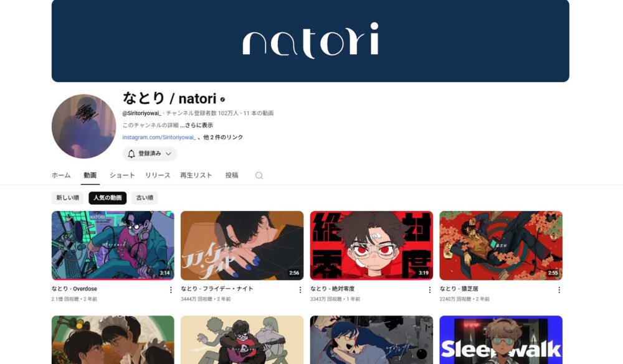
Task: Open the three-dot menu for 絶対零度 video
Action: [x=429, y=290]
